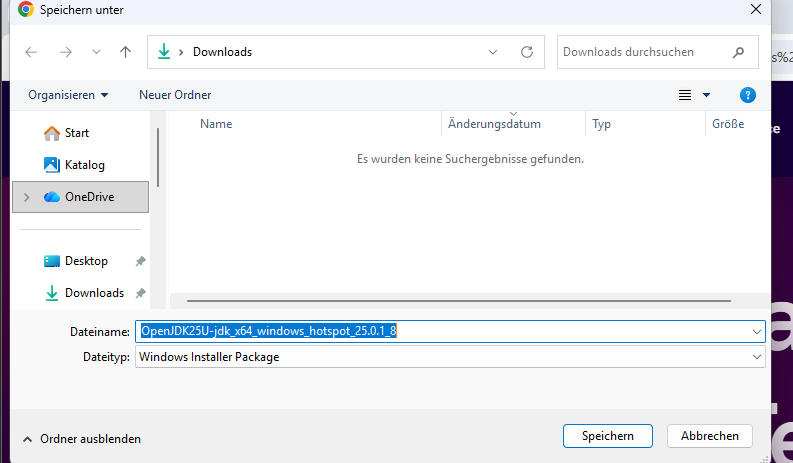Click the view layout icon
Screen dimensions: 793x463
(x=685, y=95)
